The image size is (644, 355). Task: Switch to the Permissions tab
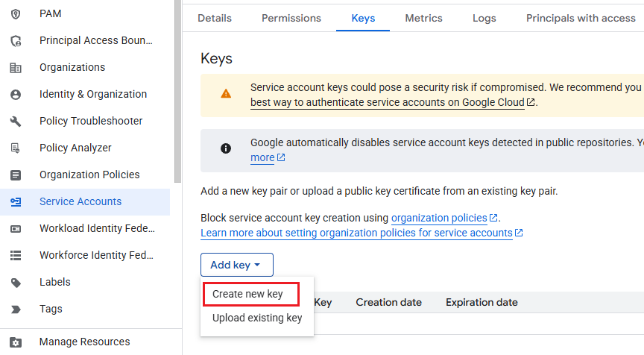tap(291, 18)
